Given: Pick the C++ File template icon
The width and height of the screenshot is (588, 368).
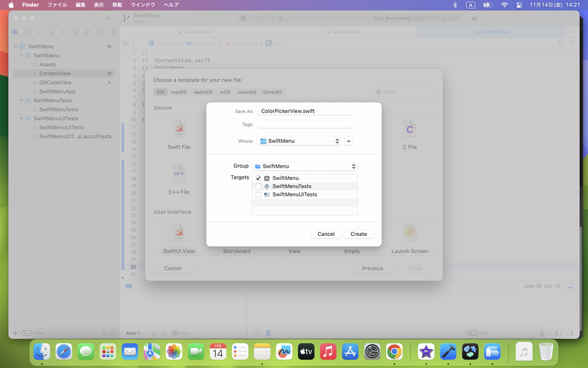Looking at the screenshot, I should pyautogui.click(x=179, y=173).
